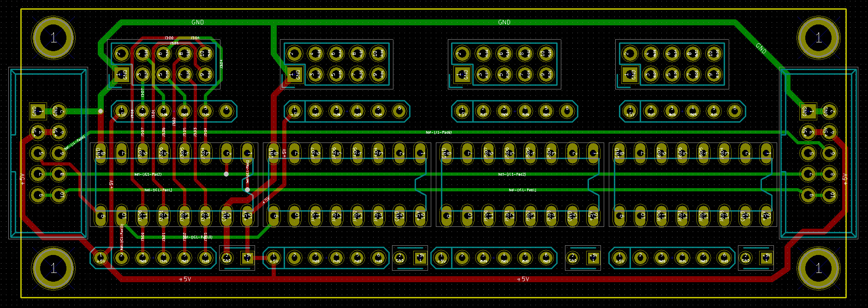Select square GND pad of second 2x5 header
The width and height of the screenshot is (868, 308).
click(294, 74)
